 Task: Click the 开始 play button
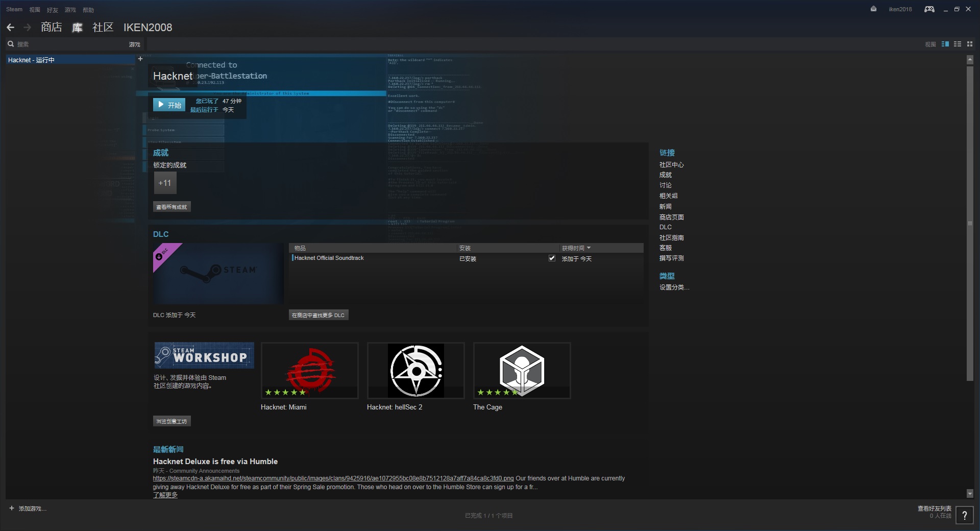point(169,105)
